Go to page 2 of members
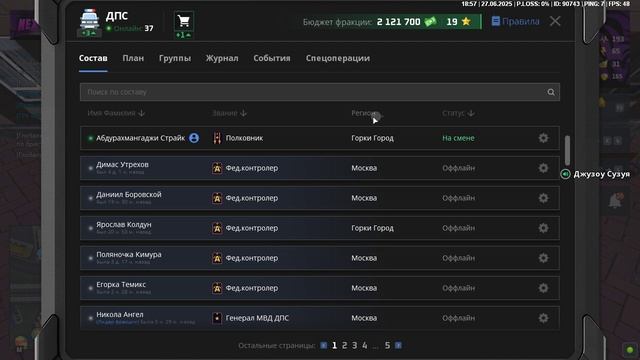 click(344, 346)
